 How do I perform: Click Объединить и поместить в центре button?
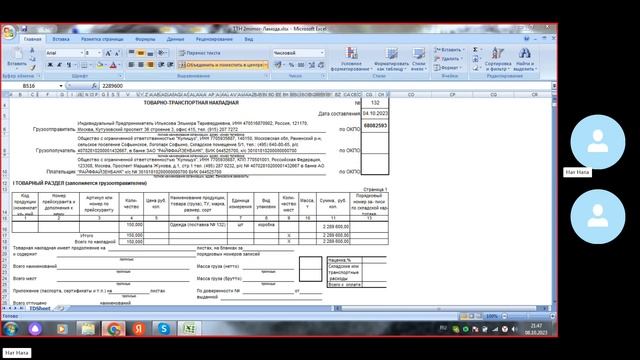(223, 65)
